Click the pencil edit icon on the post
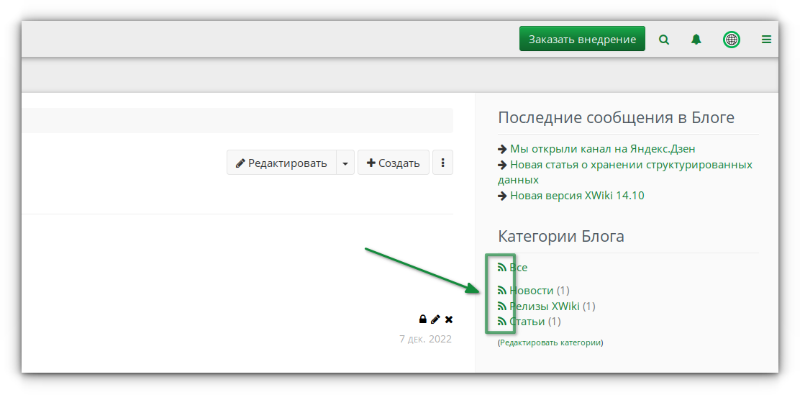The height and width of the screenshot is (395, 800). point(435,319)
